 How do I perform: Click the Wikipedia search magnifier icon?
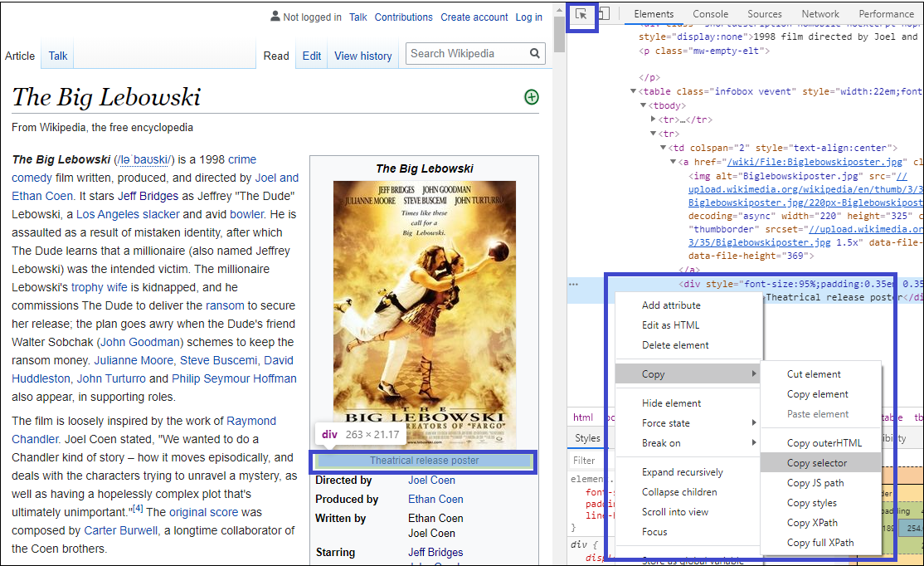(x=536, y=54)
